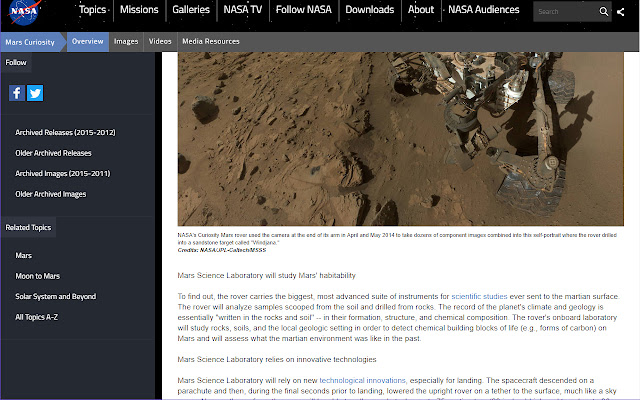Go to NASA TV
Screen dimensions: 640x400
(243, 9)
